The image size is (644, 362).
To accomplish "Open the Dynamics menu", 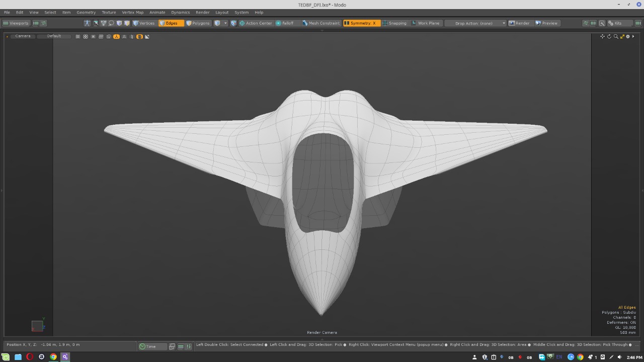I will tap(180, 12).
